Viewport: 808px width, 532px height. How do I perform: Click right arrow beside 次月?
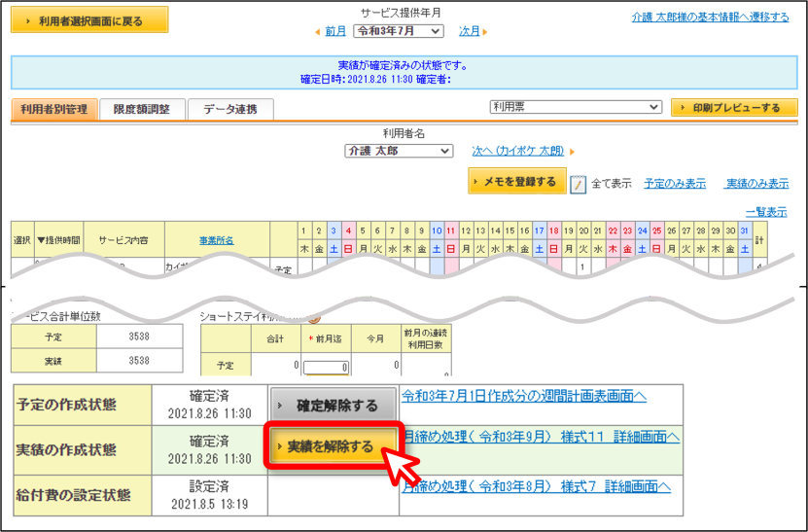(485, 32)
